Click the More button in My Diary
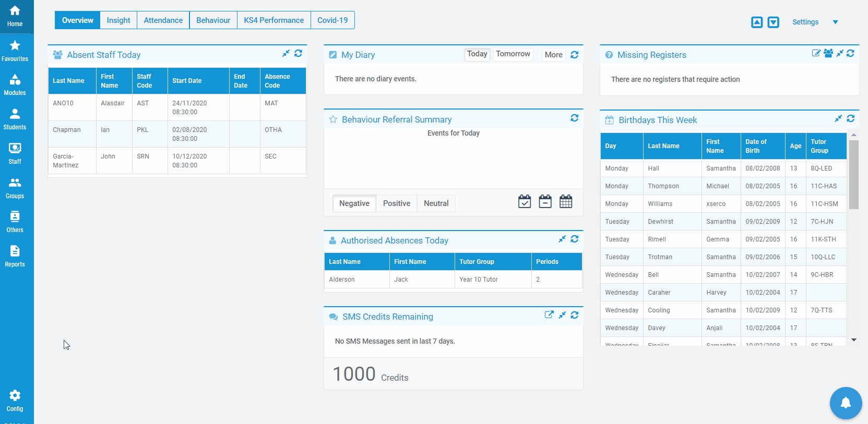 (x=553, y=55)
